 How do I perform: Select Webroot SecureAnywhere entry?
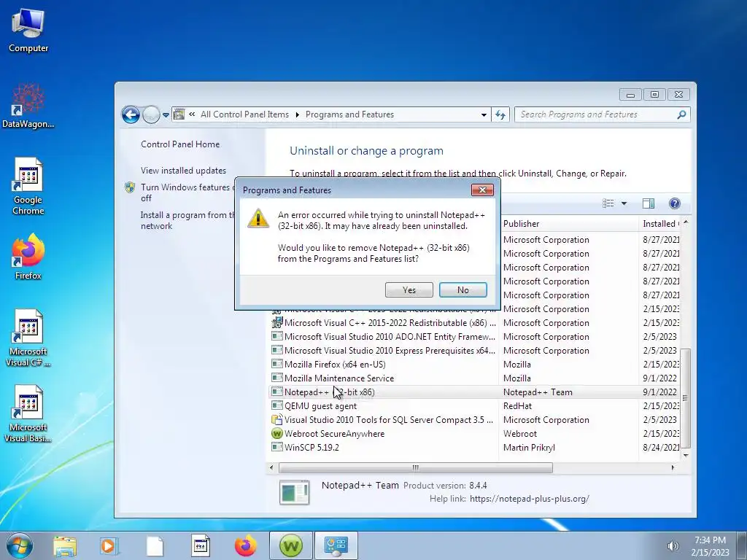click(x=475, y=433)
